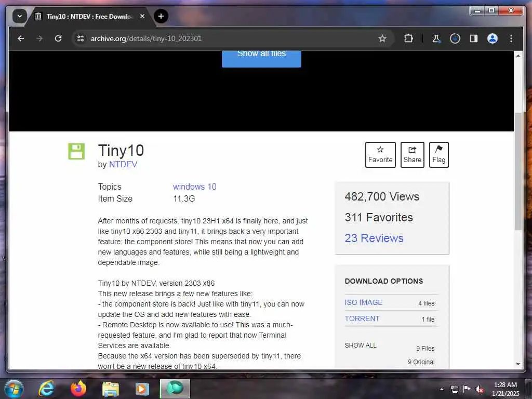Bookmark this page with the star icon
This screenshot has width=532, height=399.
tap(382, 38)
